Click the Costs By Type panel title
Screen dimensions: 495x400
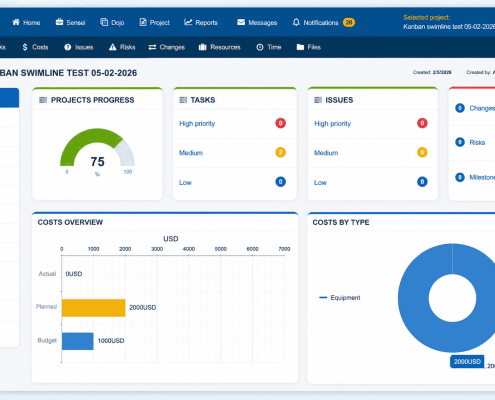click(x=341, y=222)
